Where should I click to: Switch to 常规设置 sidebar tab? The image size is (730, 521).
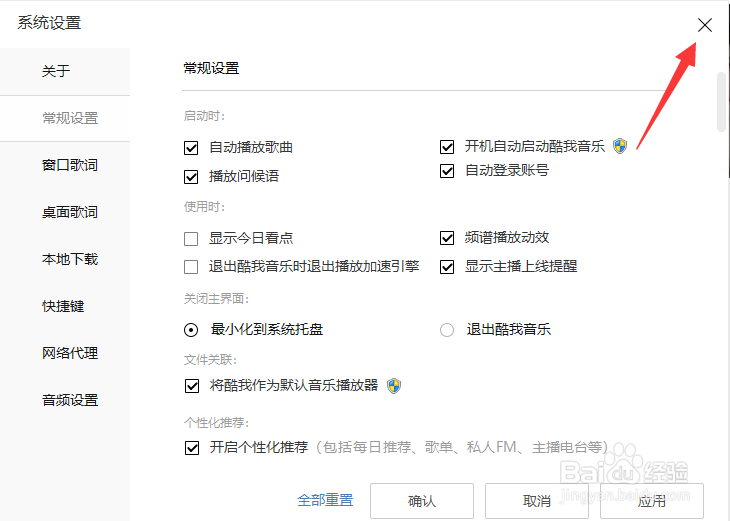pos(65,118)
